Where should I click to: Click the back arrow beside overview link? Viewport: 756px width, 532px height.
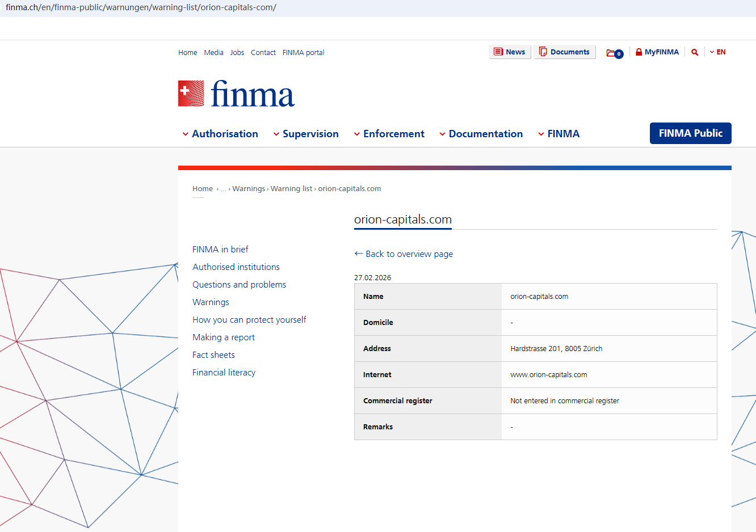[359, 254]
